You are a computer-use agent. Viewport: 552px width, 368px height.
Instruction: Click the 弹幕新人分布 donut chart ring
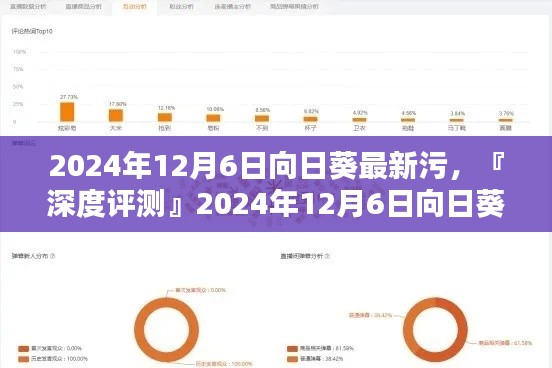(139, 330)
